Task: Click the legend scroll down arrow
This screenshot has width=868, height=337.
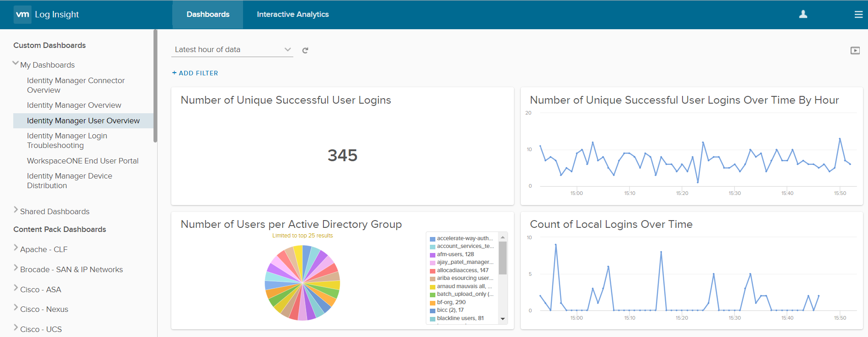Action: tap(503, 319)
